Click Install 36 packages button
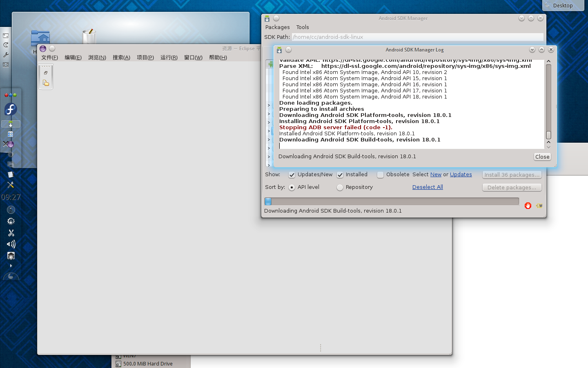Viewport: 588px width, 368px height. 512,175
